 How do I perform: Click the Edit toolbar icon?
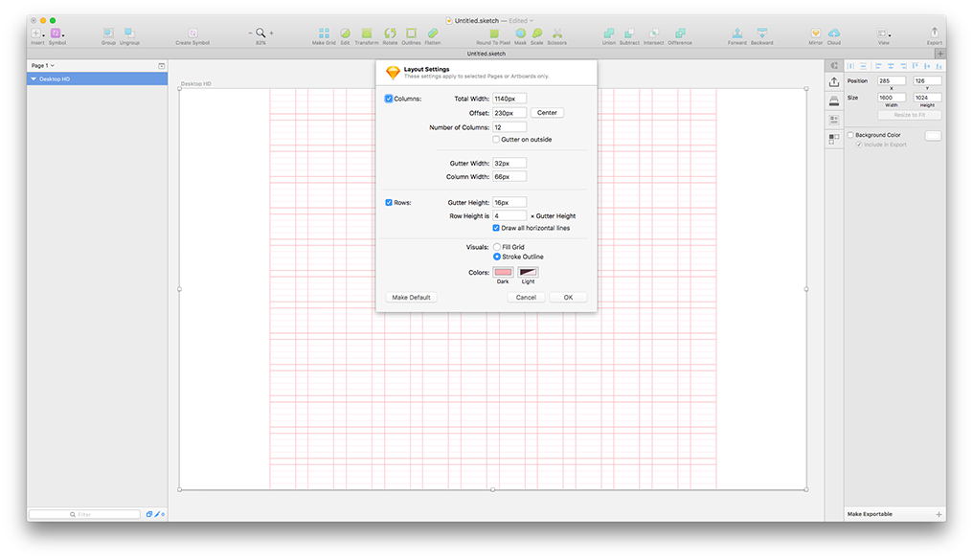point(345,33)
